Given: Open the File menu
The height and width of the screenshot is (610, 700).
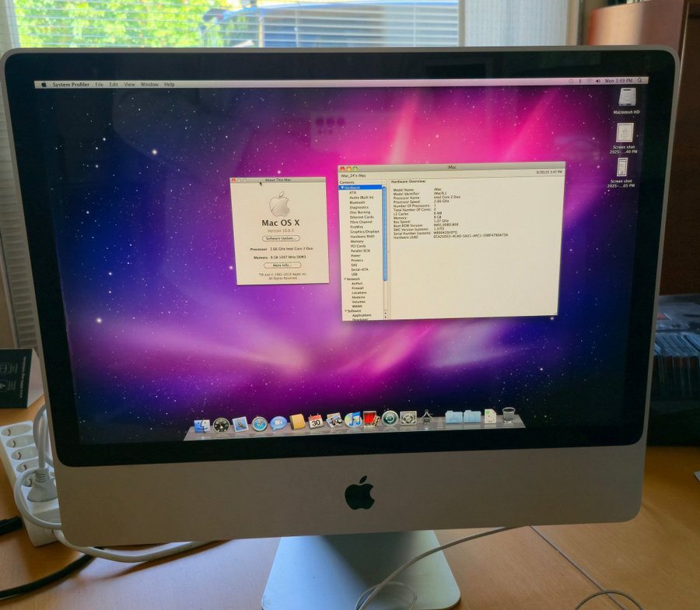Looking at the screenshot, I should tap(99, 84).
